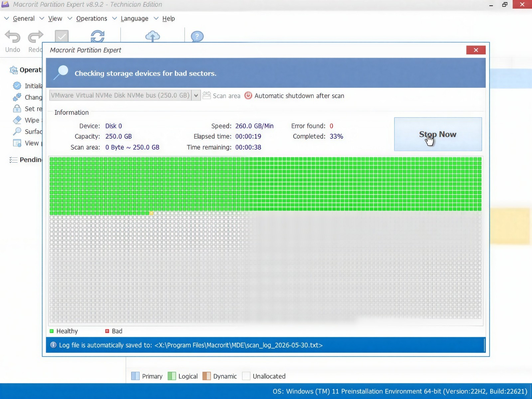This screenshot has height=399, width=532.
Task: Open the General menu
Action: click(x=24, y=19)
